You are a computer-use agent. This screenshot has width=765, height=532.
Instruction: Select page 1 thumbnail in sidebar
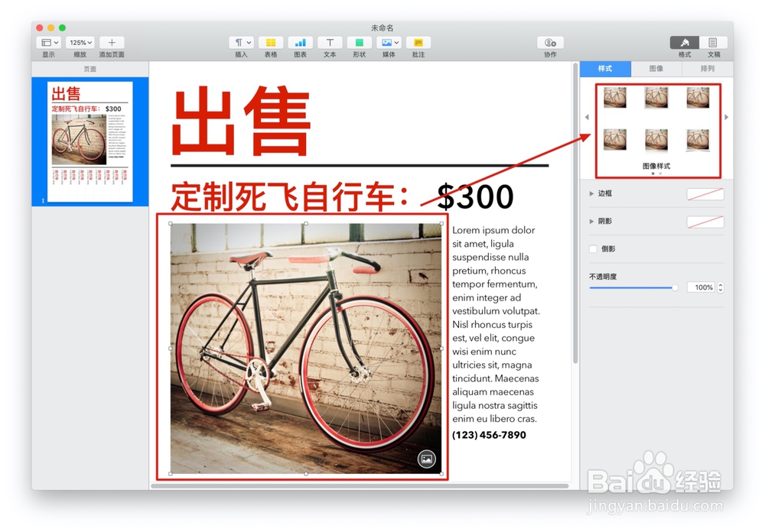91,138
